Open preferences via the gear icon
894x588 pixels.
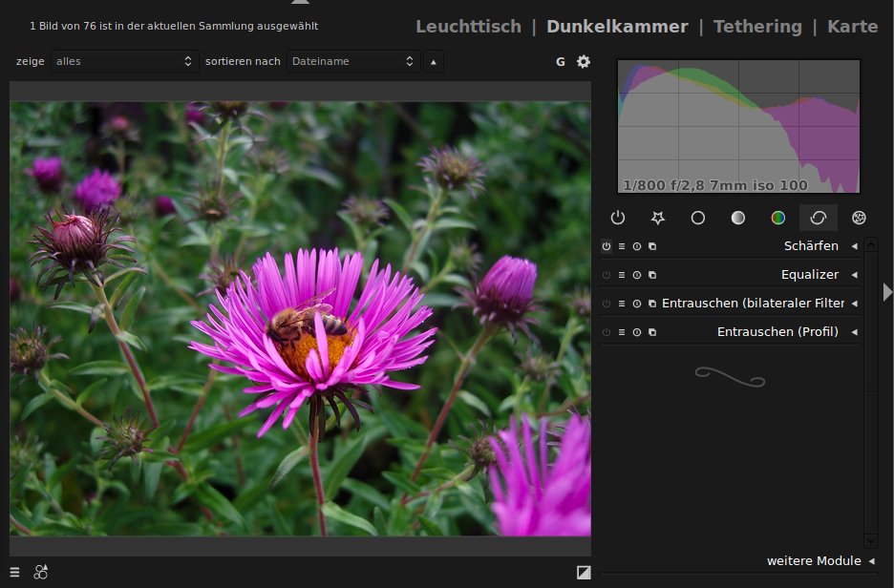(584, 61)
